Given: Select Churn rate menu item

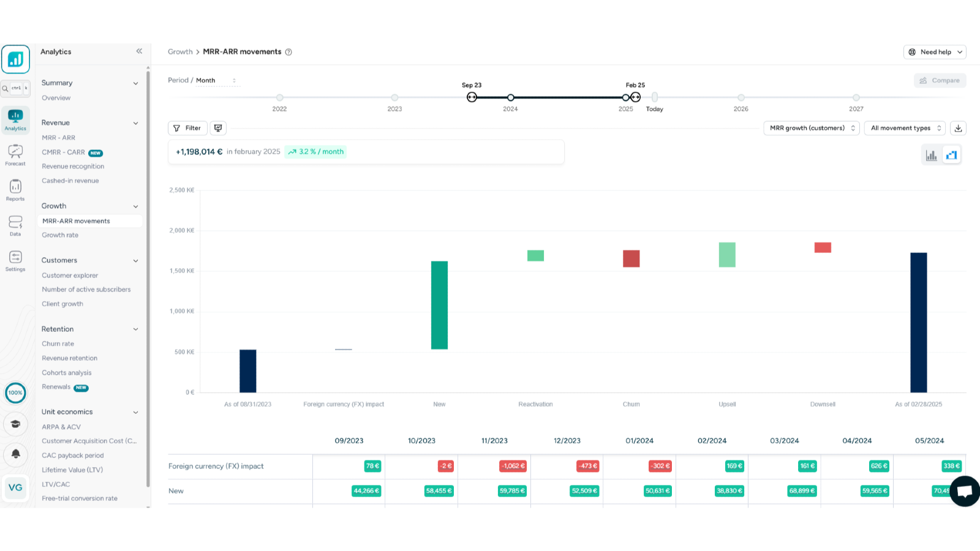Looking at the screenshot, I should click(58, 344).
